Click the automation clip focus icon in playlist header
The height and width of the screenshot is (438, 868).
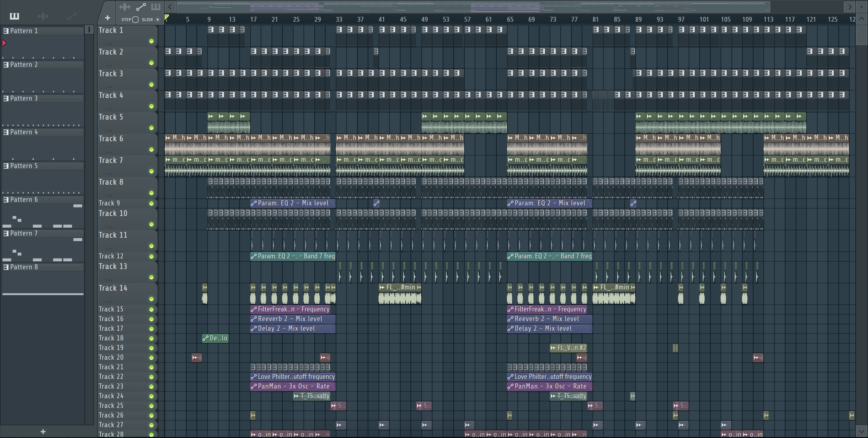(x=141, y=7)
